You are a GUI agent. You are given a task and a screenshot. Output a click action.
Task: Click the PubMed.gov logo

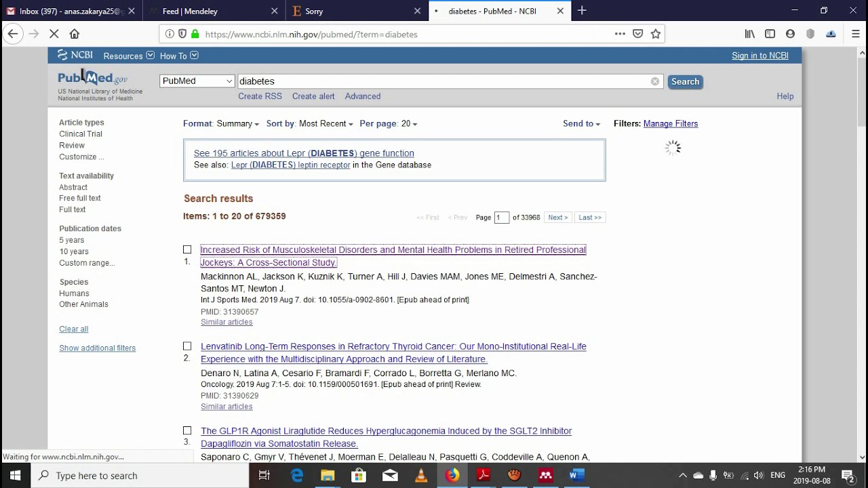92,77
